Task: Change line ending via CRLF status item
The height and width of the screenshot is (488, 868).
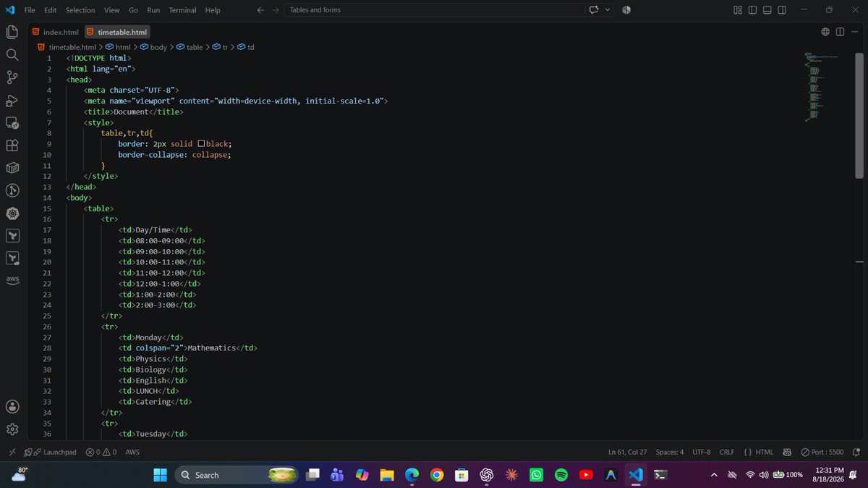Action: click(x=727, y=452)
